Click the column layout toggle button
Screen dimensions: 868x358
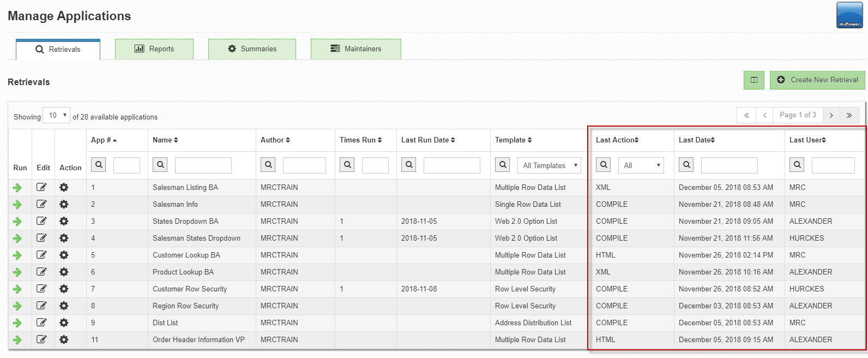(x=754, y=80)
